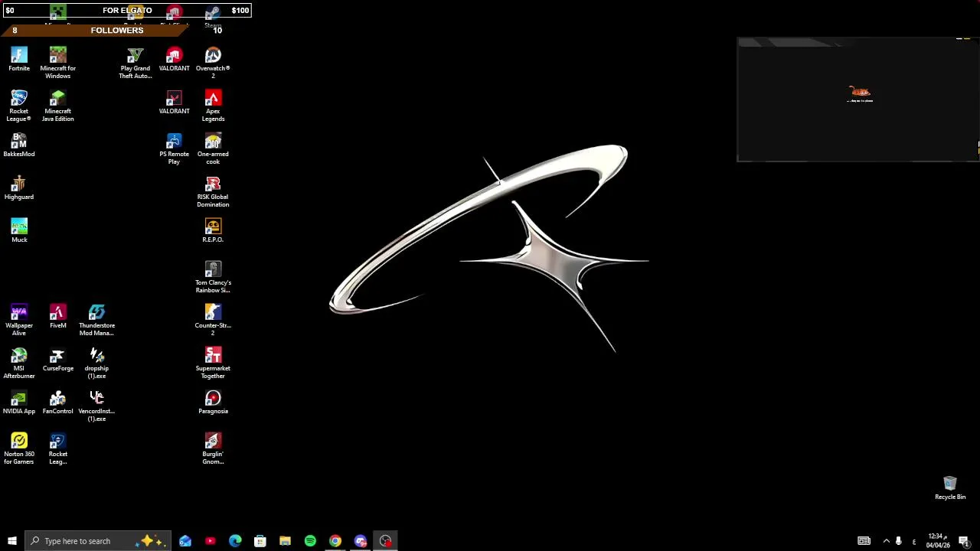Screen dimensions: 980x551
Task: Open Wallpaper Alive shortcut
Action: coord(19,320)
